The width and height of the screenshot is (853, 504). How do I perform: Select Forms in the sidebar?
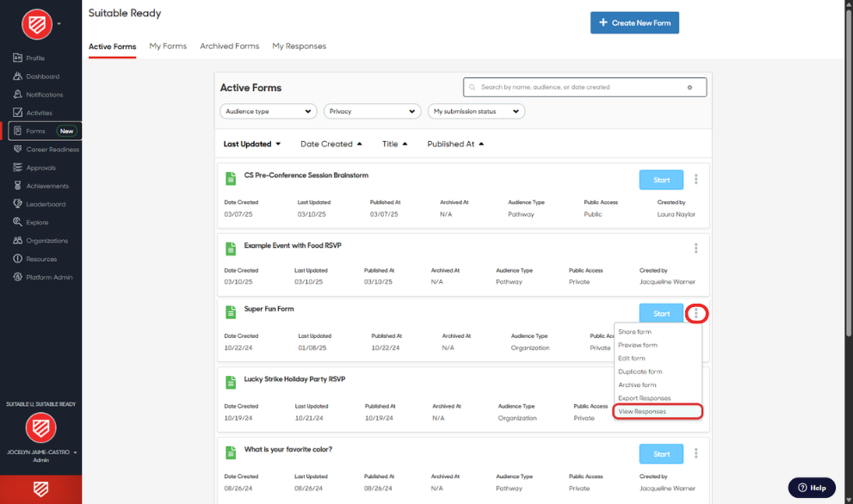[45, 131]
